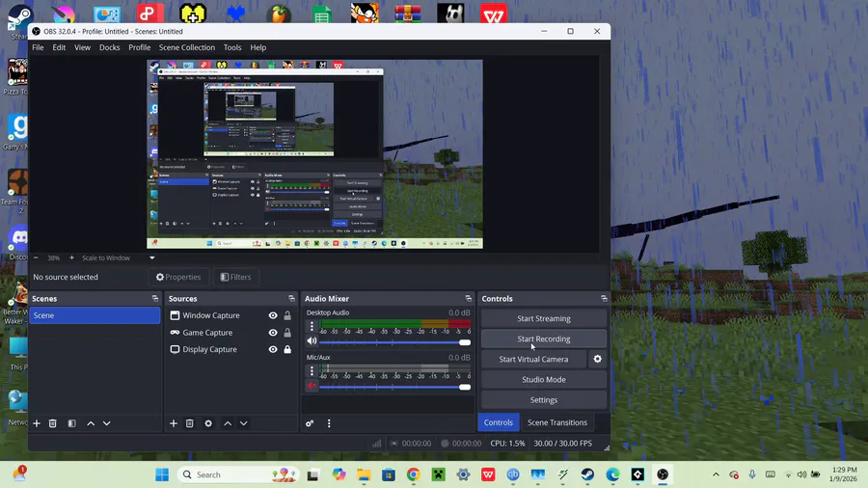Click Start Recording button
Viewport: 868px width, 488px height.
point(544,339)
